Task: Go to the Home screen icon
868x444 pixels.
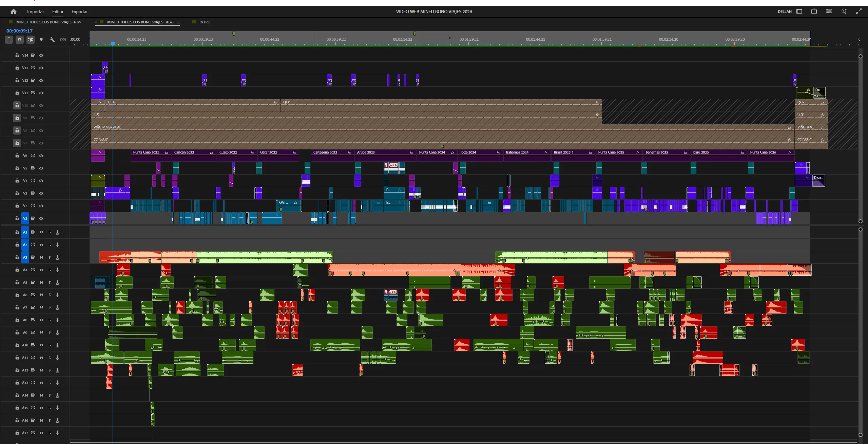Action: pyautogui.click(x=14, y=12)
